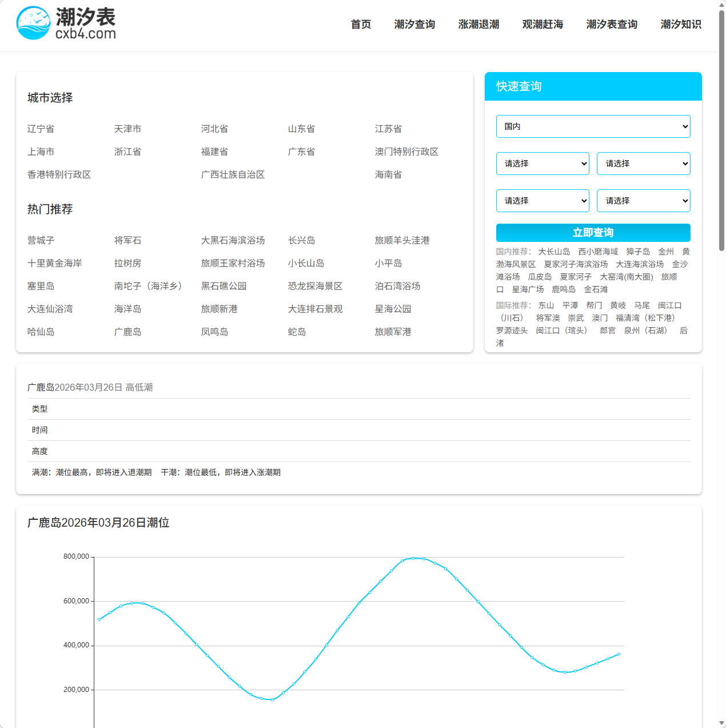The image size is (726, 728).
Task: Click 东山 under 国际推荐
Action: [546, 305]
